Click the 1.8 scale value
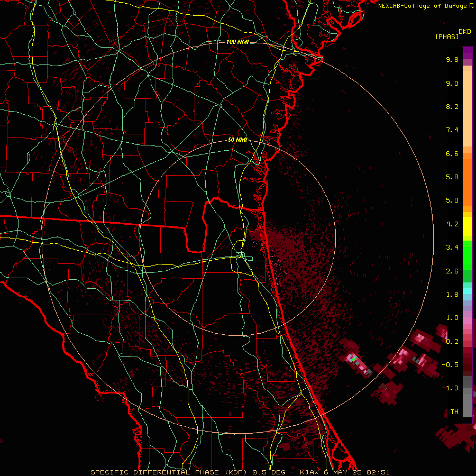The width and height of the screenshot is (476, 476). [452, 295]
